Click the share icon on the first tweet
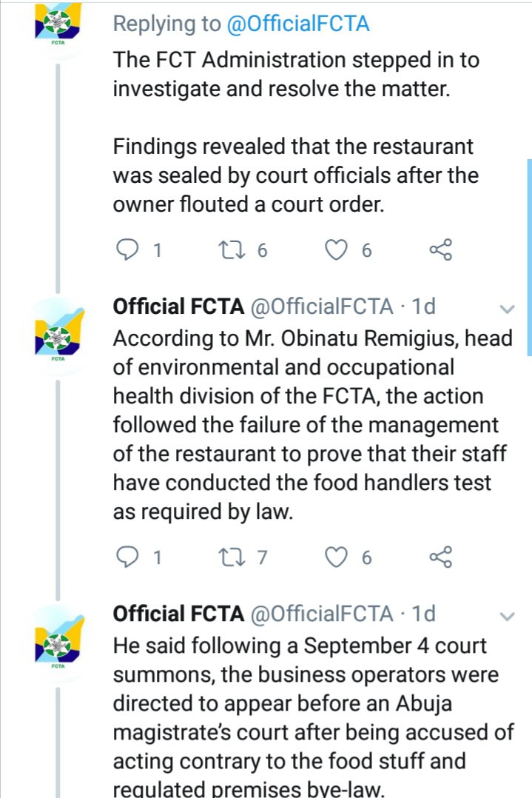The height and width of the screenshot is (798, 532). pos(440,249)
